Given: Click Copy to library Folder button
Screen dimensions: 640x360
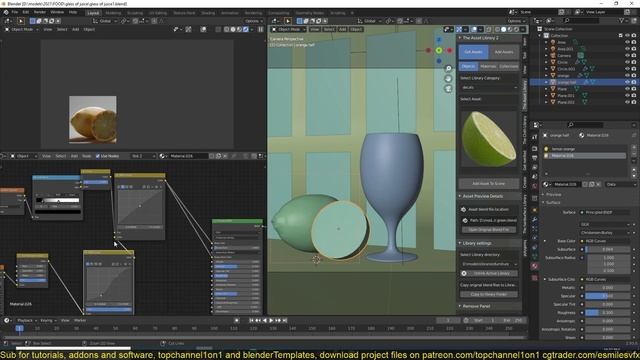Looking at the screenshot, I should 489,294.
